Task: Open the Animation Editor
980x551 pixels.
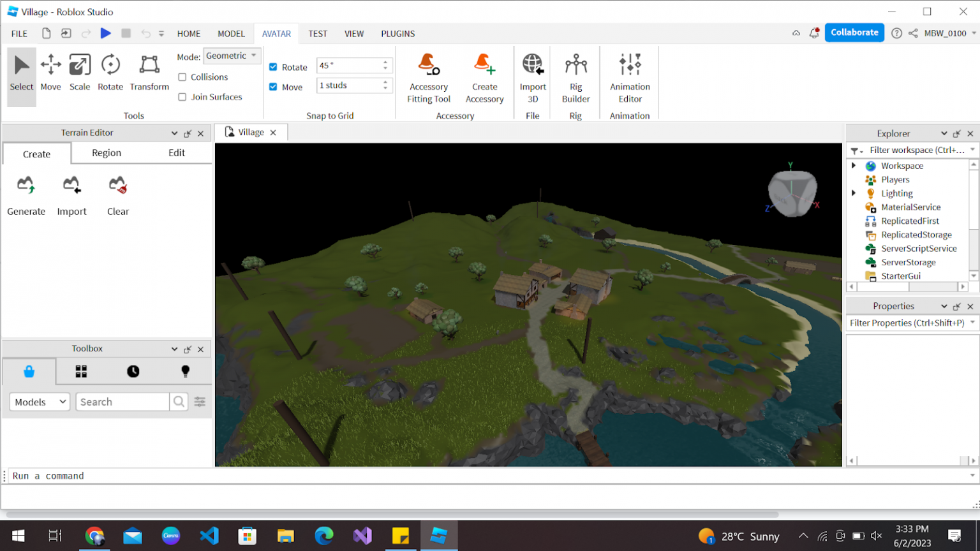Action: (x=629, y=77)
